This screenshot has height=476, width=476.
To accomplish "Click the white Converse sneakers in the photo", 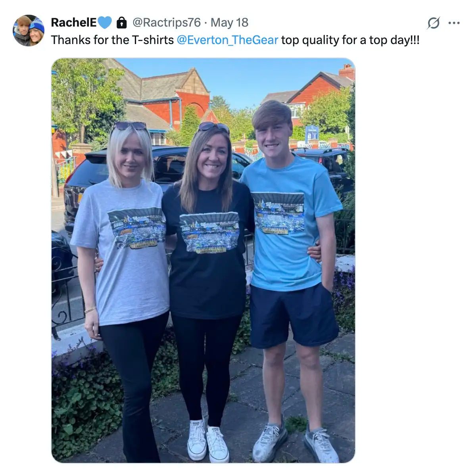I will click(x=207, y=440).
